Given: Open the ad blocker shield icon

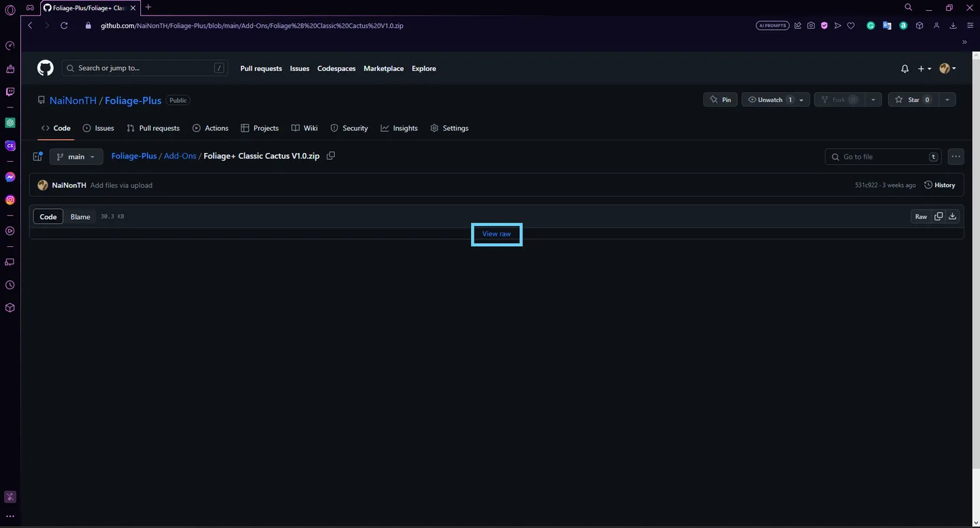Looking at the screenshot, I should point(824,26).
